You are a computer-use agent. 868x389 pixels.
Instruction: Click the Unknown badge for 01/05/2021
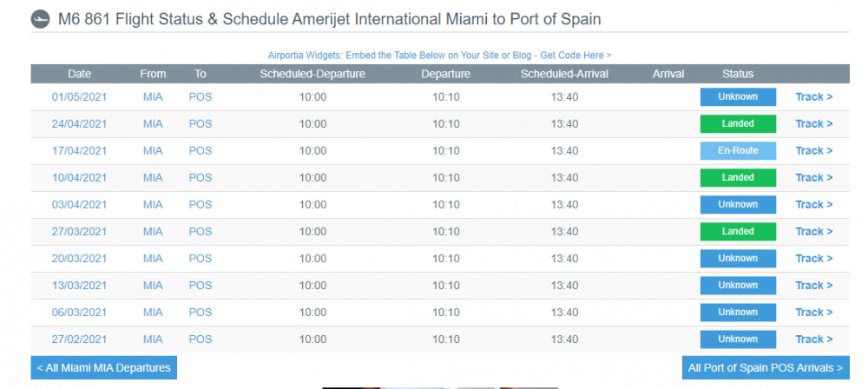tap(738, 97)
